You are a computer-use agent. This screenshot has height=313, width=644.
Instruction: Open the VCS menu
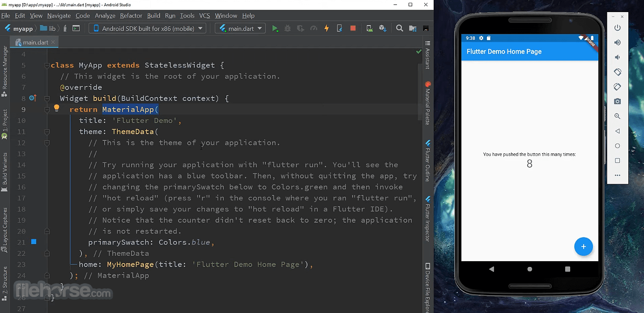tap(205, 16)
